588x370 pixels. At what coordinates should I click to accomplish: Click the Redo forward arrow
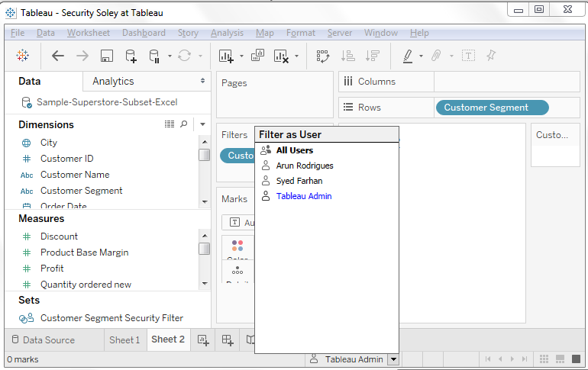[x=82, y=56]
